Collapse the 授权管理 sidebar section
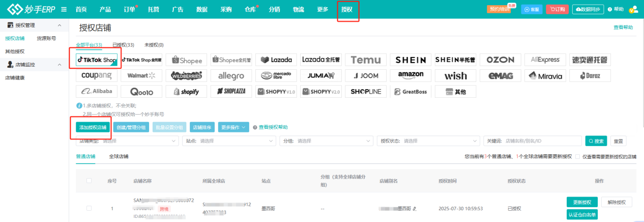644x222 pixels. tap(59, 25)
